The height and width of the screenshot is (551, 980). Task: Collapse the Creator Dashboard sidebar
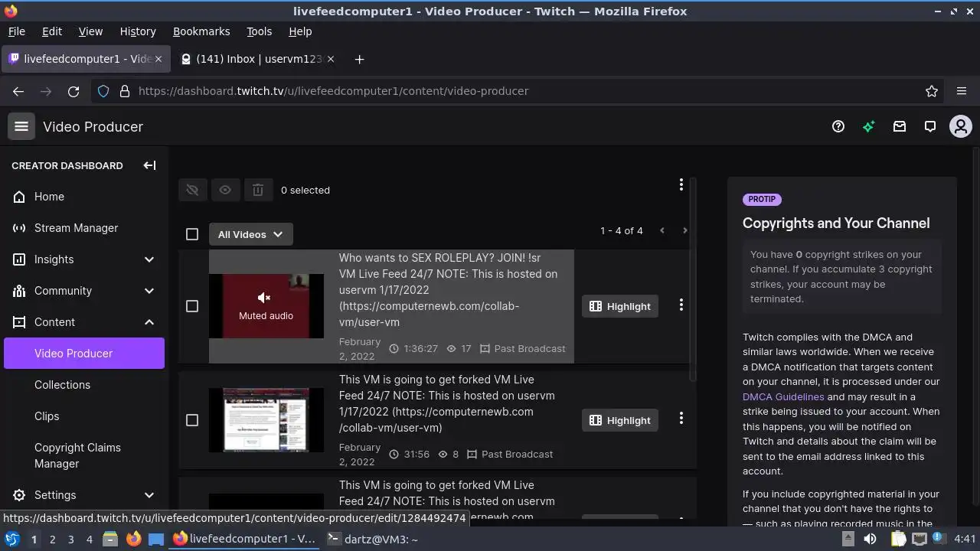pos(150,165)
